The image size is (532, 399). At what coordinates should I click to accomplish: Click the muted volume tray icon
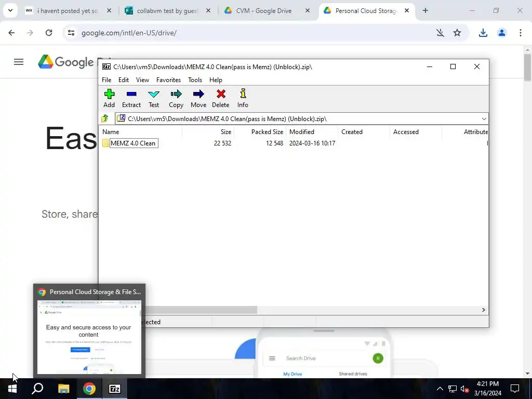tap(464, 389)
